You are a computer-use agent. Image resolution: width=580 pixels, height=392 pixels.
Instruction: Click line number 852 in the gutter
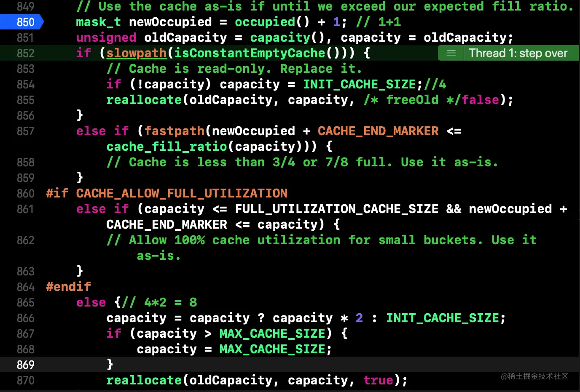pos(25,53)
